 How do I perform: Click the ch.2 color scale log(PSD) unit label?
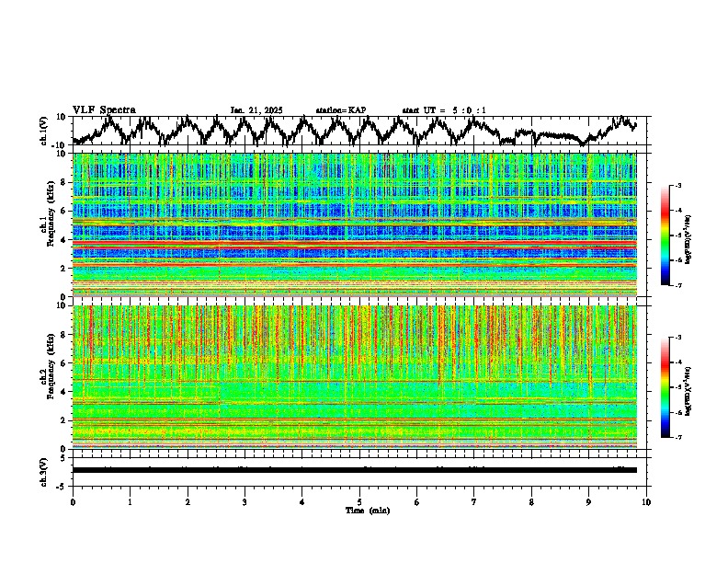coord(688,392)
